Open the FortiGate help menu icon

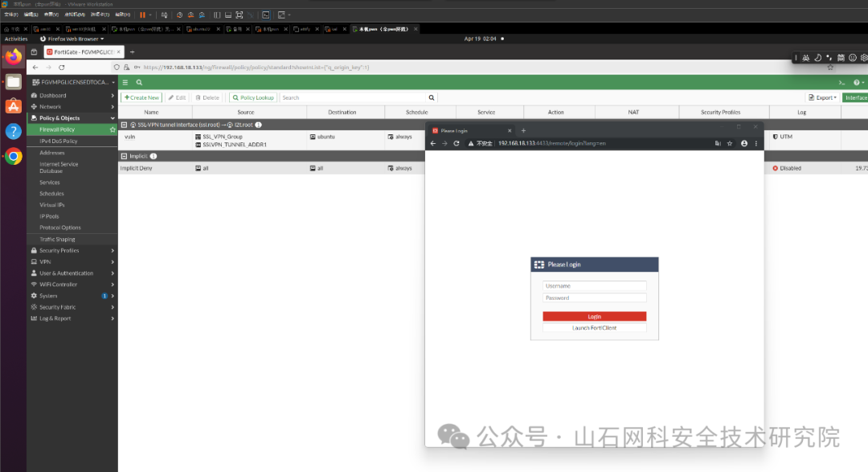858,83
